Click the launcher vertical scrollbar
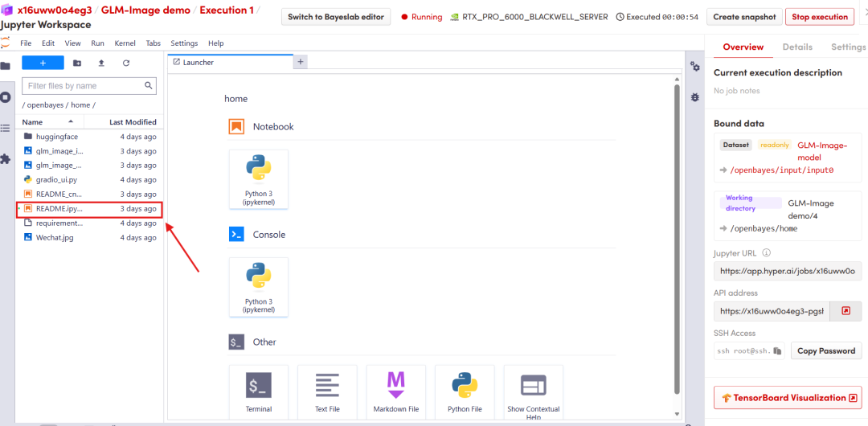 click(x=677, y=241)
